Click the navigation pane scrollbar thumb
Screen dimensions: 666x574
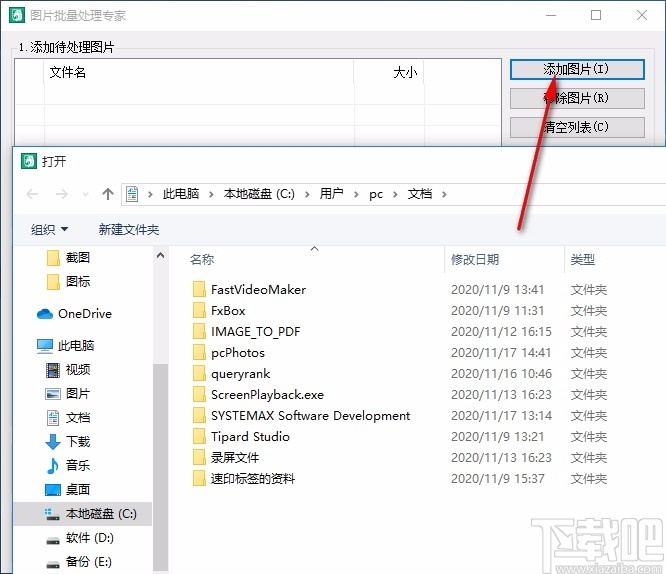click(161, 467)
